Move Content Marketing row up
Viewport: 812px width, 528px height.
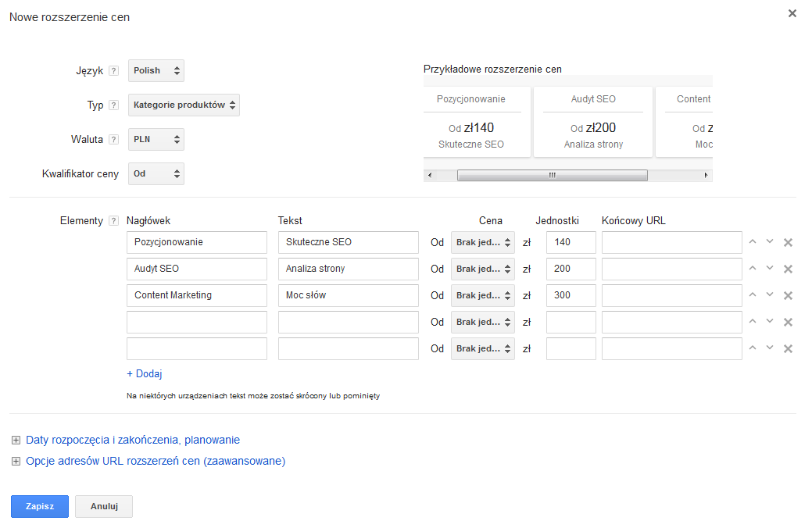pyautogui.click(x=753, y=294)
